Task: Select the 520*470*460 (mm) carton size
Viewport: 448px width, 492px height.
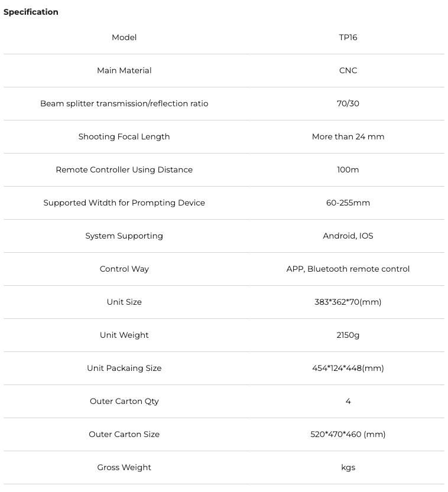Action: point(348,434)
